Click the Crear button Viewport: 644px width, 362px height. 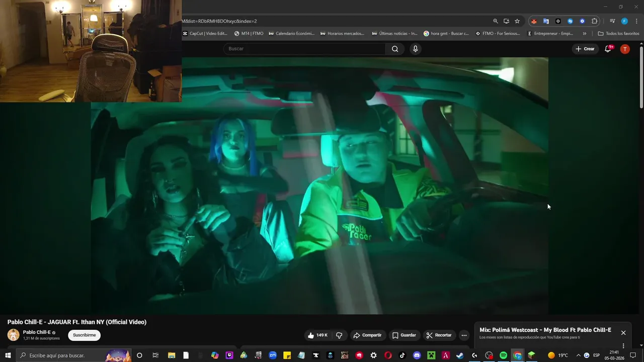click(585, 49)
